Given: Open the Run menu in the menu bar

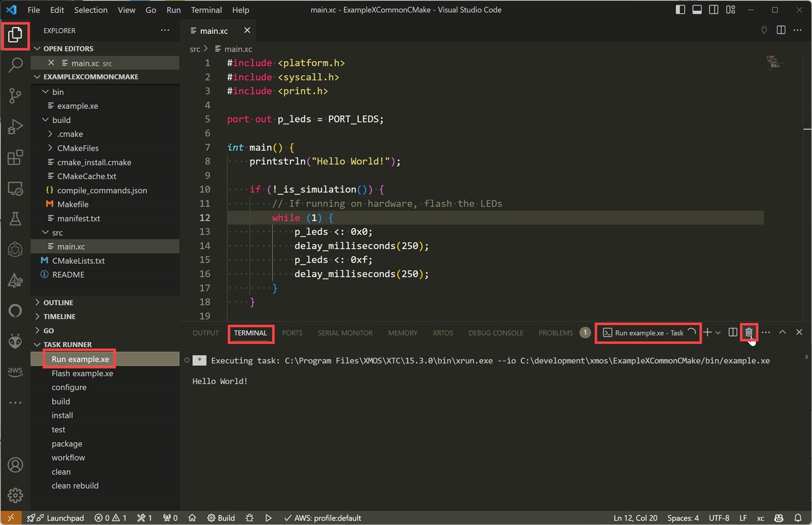Looking at the screenshot, I should pos(173,10).
